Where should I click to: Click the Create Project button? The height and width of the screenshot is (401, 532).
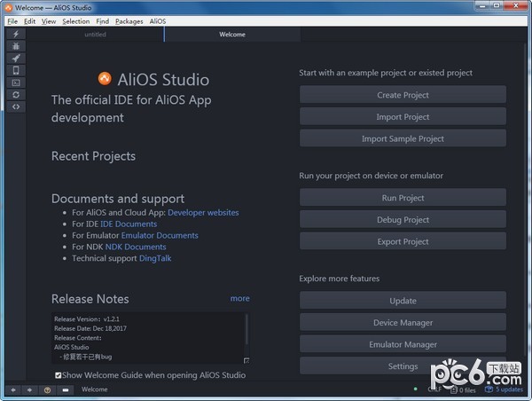(403, 95)
